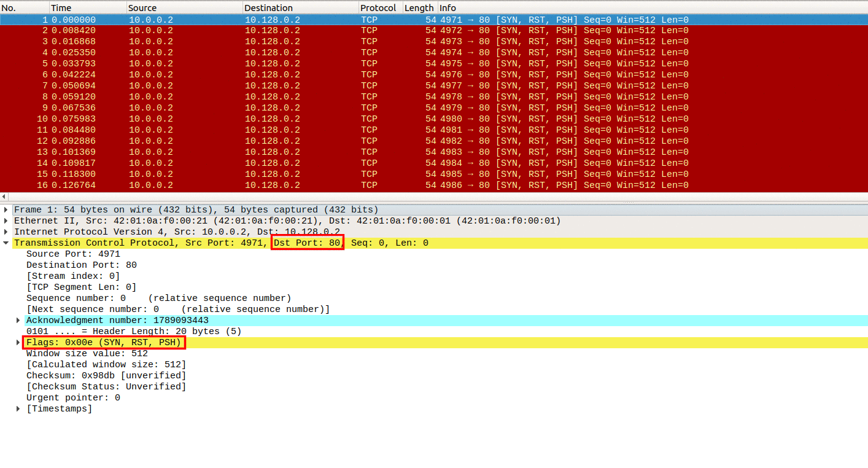Select packet 13 at time 0.101369

click(434, 152)
